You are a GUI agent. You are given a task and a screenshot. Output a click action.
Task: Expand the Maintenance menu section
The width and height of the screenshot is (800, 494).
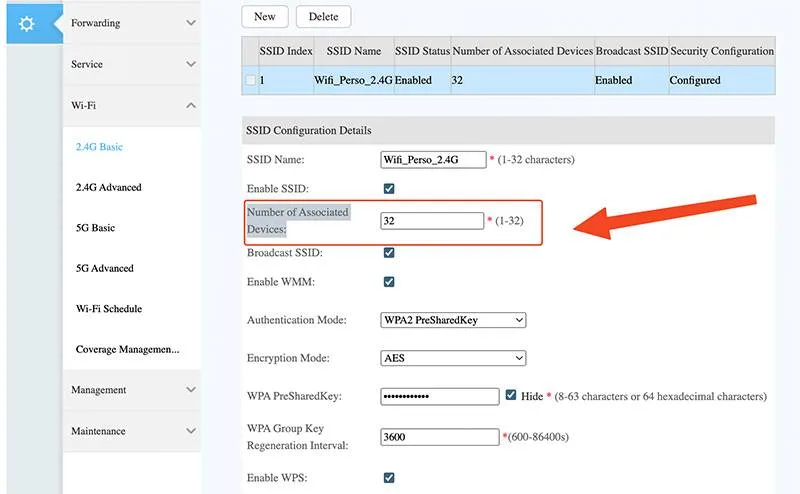coord(132,431)
